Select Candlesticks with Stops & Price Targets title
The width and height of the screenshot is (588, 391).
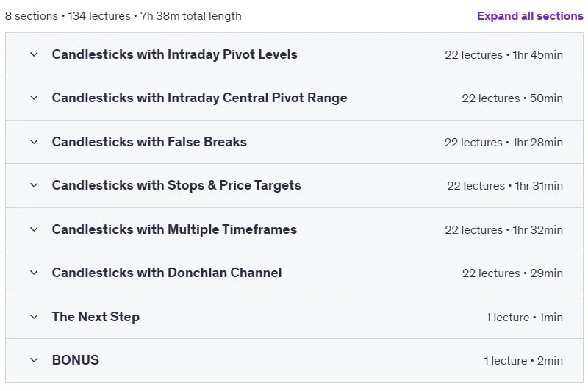point(176,185)
